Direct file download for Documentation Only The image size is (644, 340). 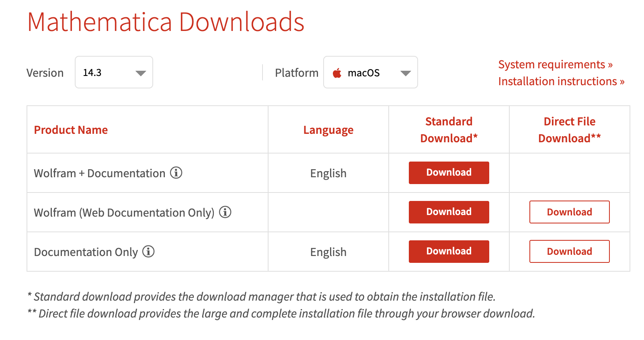(x=569, y=252)
